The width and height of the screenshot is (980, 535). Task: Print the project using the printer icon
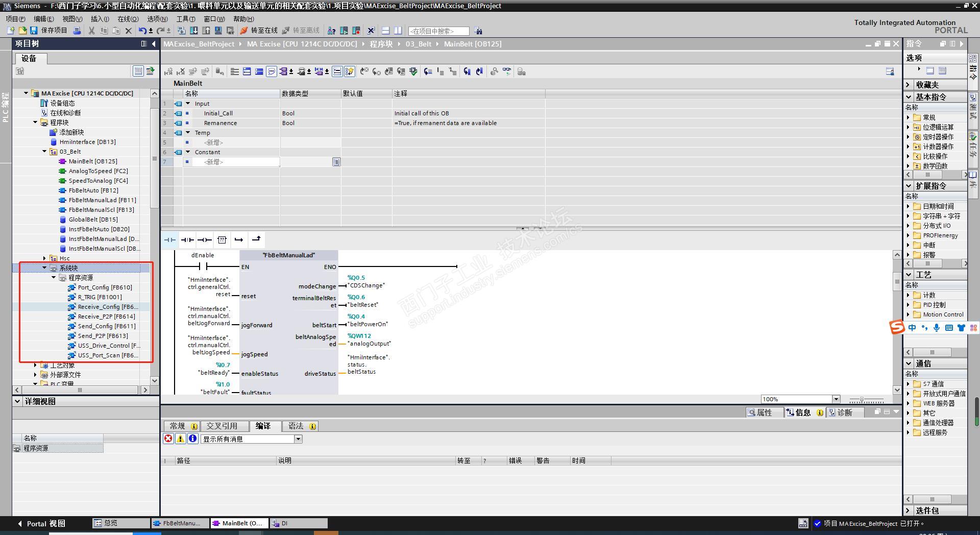[x=77, y=31]
